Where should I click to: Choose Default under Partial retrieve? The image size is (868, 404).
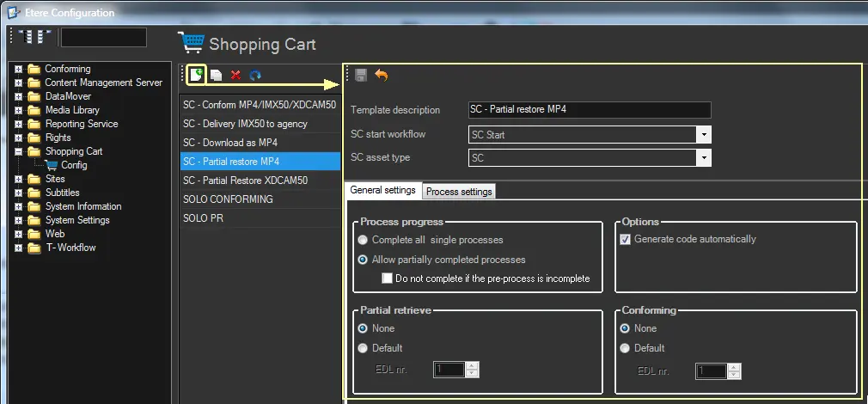[x=363, y=348]
